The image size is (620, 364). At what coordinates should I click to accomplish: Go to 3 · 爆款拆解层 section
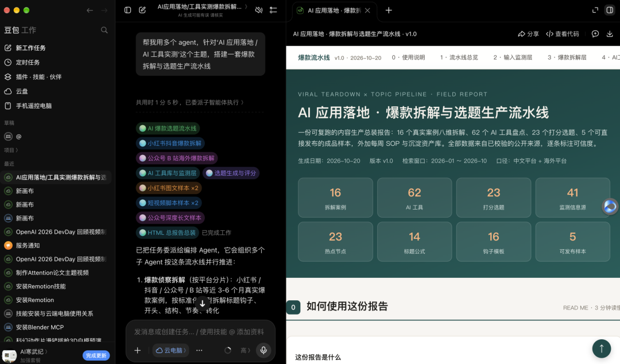(567, 57)
